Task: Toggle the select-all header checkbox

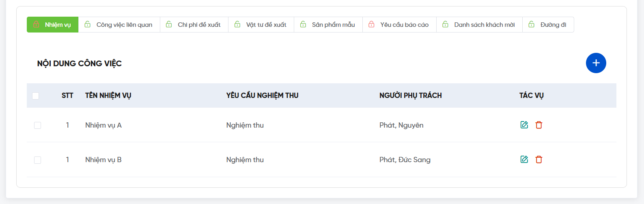Action: coord(36,95)
